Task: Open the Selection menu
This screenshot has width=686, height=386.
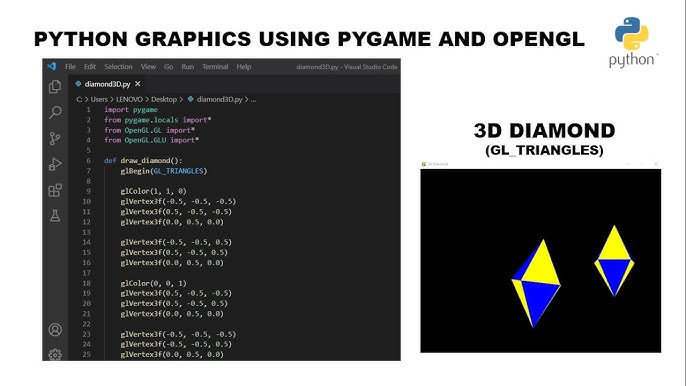Action: (x=118, y=67)
